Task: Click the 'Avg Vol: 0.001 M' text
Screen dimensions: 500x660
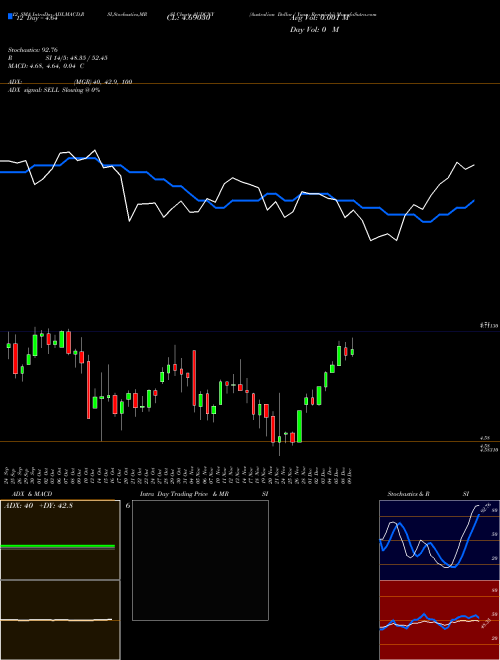Action: point(319,18)
